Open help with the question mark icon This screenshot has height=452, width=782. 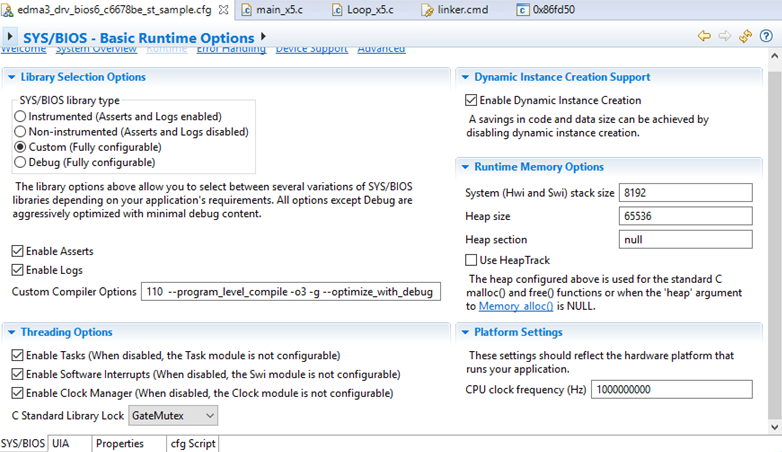[x=765, y=37]
